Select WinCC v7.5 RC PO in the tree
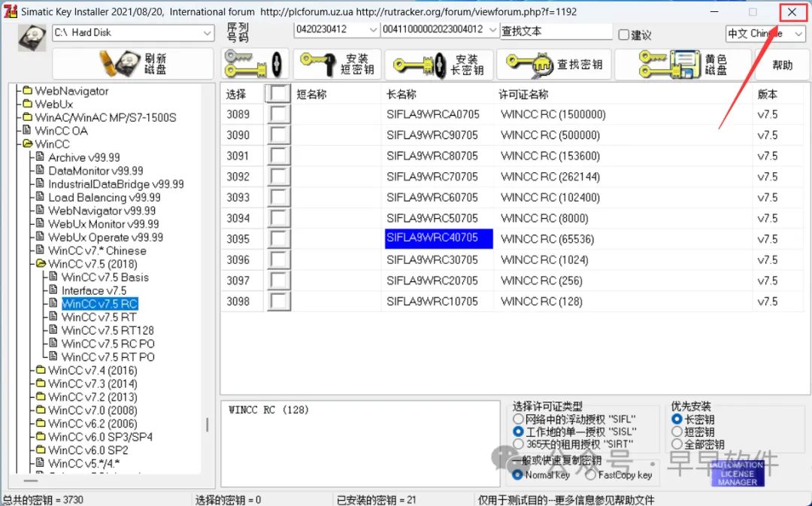The height and width of the screenshot is (506, 812). point(108,344)
